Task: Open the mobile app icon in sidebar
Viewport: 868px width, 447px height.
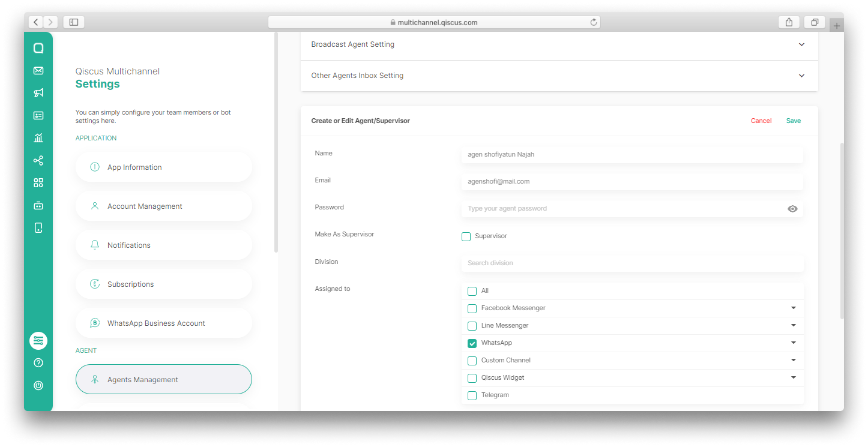Action: tap(38, 227)
